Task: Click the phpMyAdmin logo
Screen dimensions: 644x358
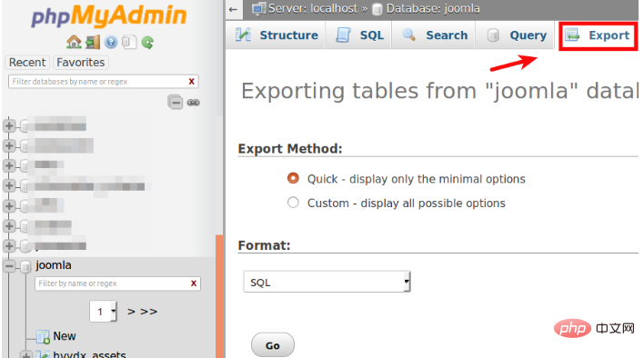Action: pos(109,16)
